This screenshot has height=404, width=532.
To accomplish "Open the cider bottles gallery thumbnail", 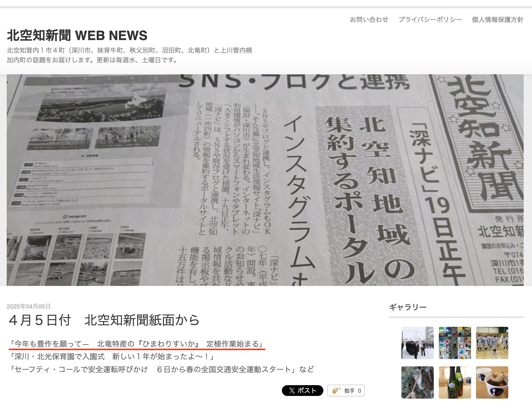I will pos(455,382).
